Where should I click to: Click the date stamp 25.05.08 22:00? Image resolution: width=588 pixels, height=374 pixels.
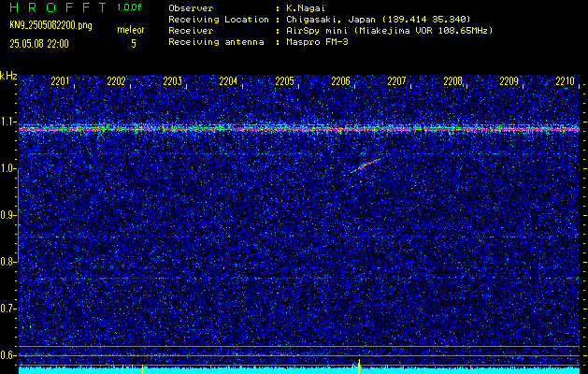tap(39, 44)
